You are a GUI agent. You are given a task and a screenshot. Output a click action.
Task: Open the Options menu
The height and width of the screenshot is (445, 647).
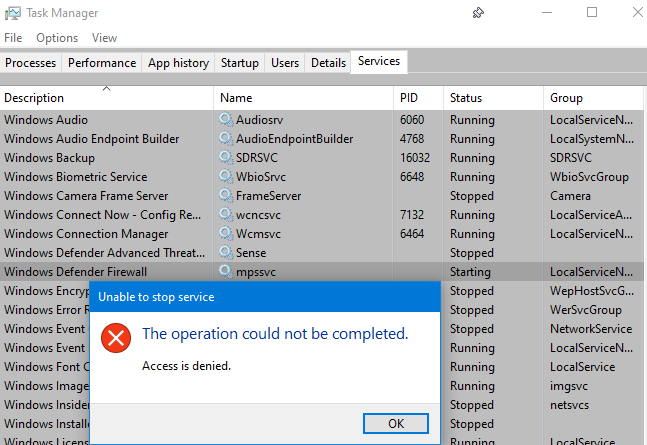57,38
